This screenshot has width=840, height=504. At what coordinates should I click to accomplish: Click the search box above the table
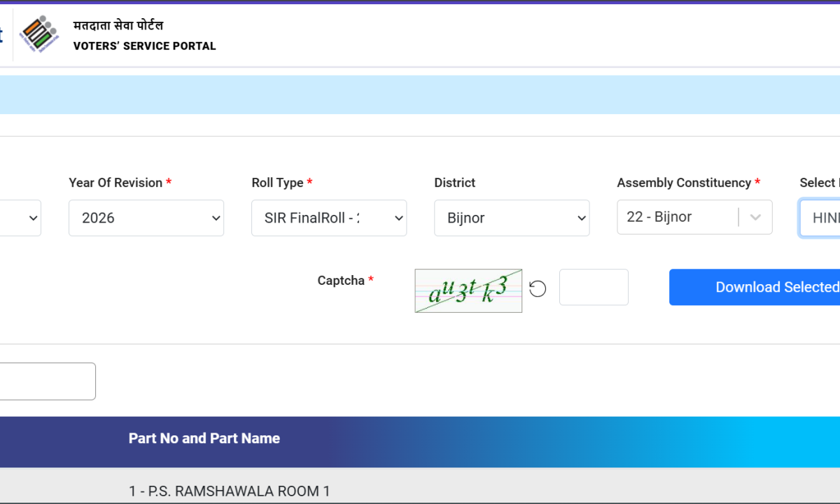[46, 381]
